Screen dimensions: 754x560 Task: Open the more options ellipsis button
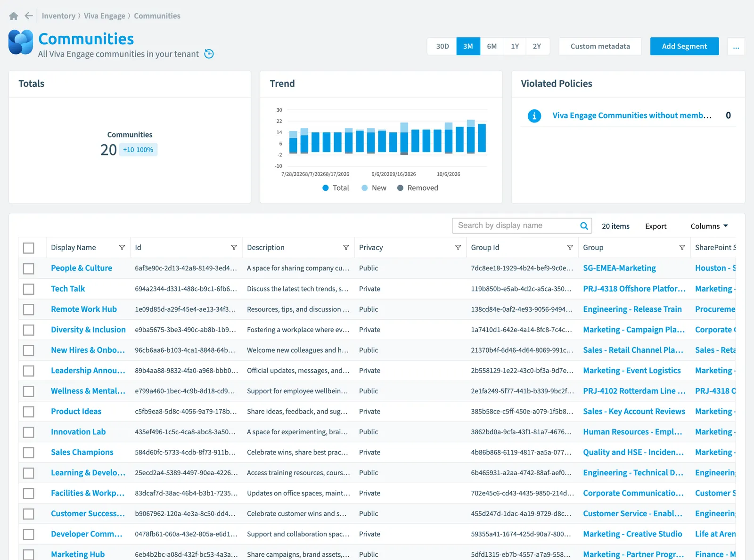click(x=736, y=46)
